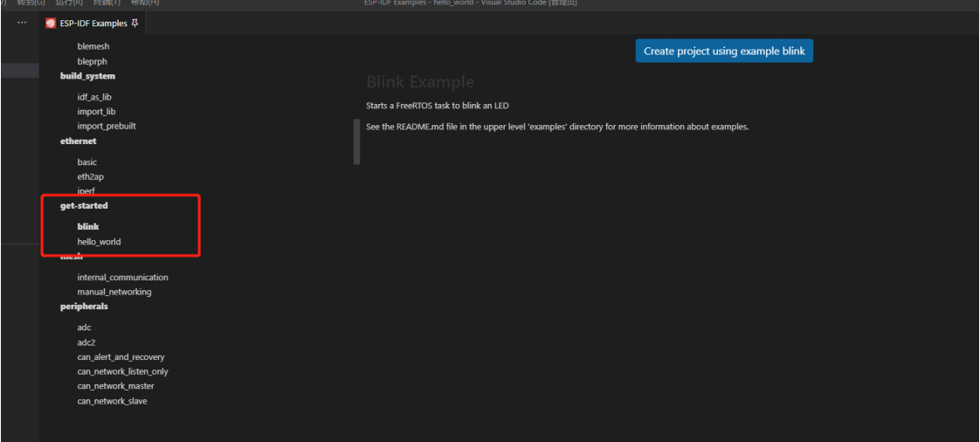Select the adc2 example

(x=86, y=342)
